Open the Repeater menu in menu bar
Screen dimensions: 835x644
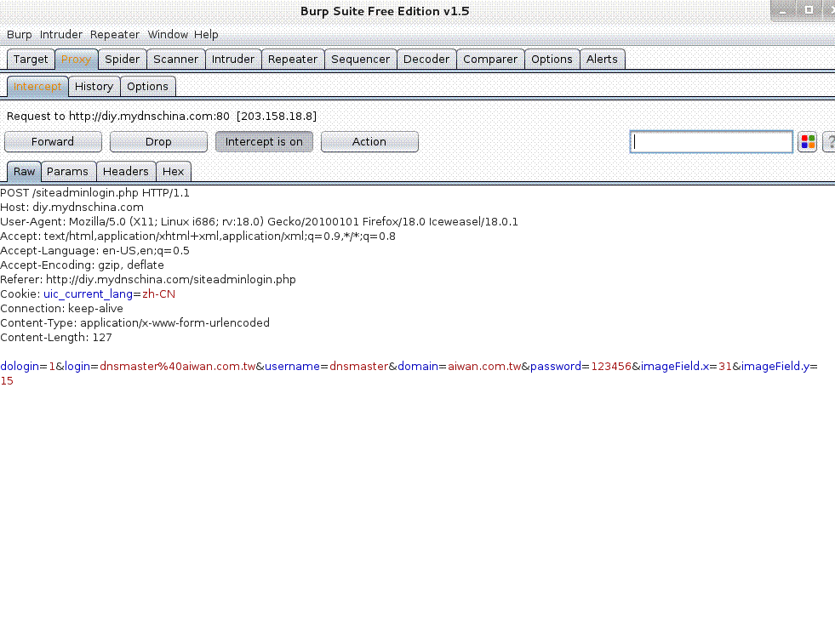(115, 35)
